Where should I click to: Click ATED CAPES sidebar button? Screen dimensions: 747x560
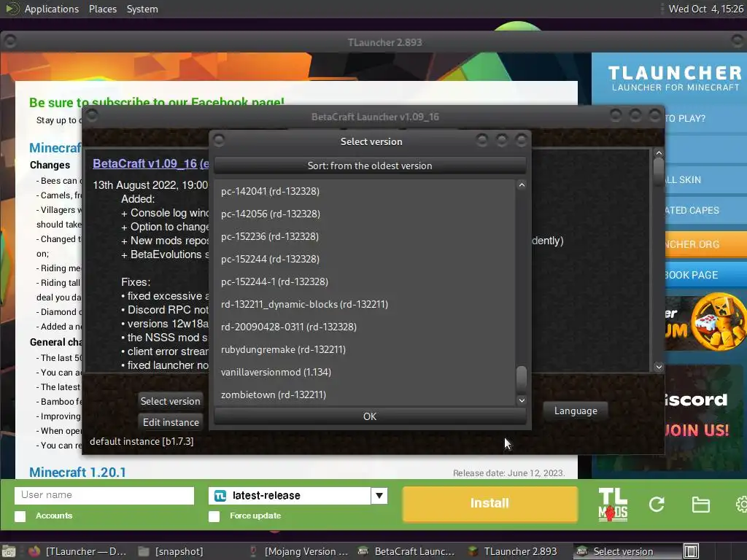[x=705, y=210]
